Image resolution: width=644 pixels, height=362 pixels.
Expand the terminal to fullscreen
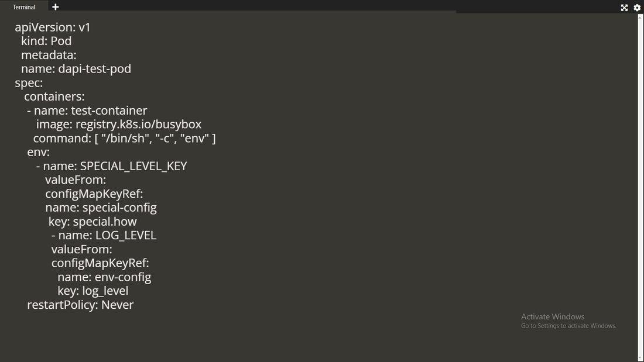click(x=624, y=8)
